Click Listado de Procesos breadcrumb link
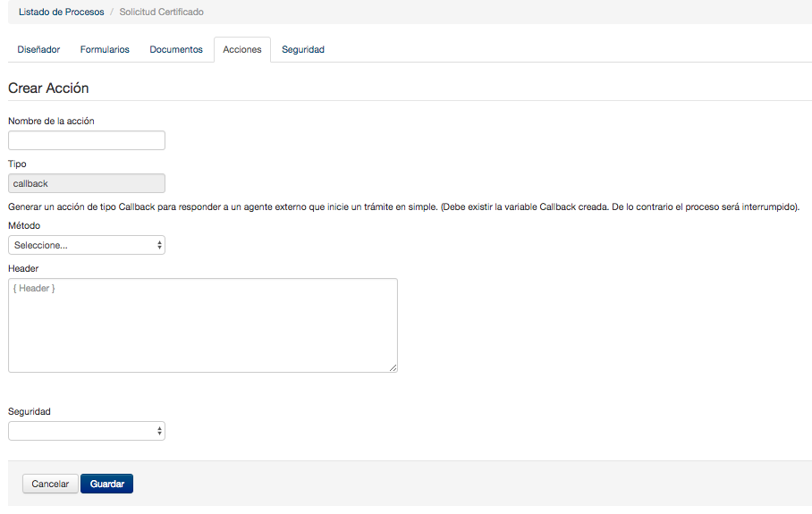 click(61, 12)
